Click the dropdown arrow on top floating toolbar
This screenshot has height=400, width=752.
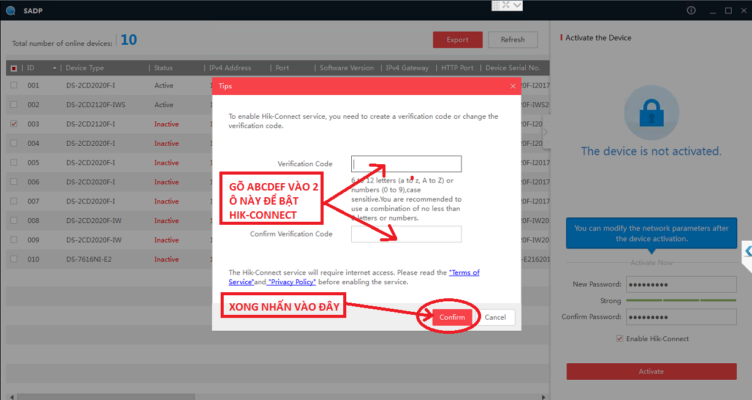click(x=517, y=5)
